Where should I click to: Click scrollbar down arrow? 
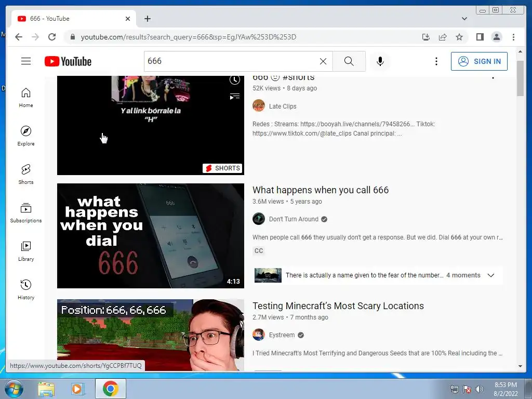coord(520,366)
